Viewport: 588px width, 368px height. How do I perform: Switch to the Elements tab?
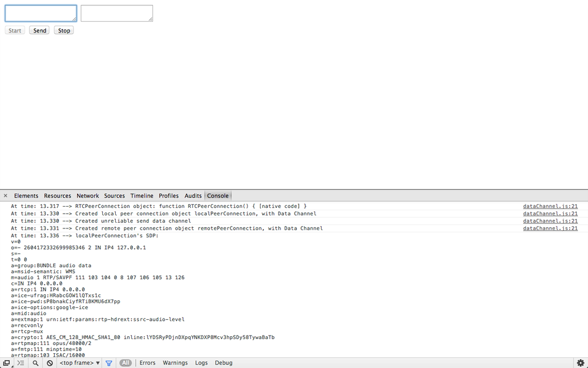pyautogui.click(x=26, y=195)
